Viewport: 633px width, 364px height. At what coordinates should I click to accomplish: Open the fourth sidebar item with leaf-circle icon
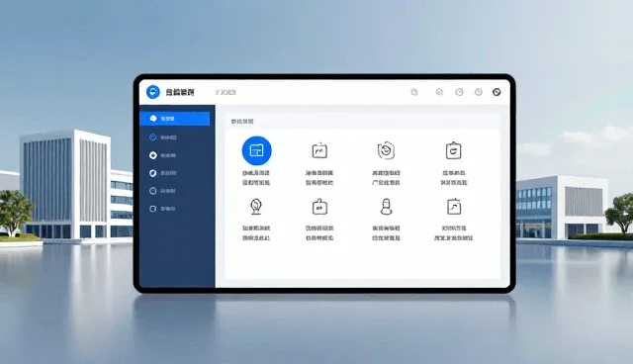coord(163,173)
